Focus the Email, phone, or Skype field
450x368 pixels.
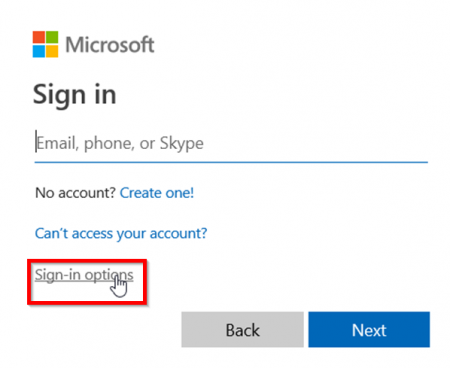click(231, 144)
